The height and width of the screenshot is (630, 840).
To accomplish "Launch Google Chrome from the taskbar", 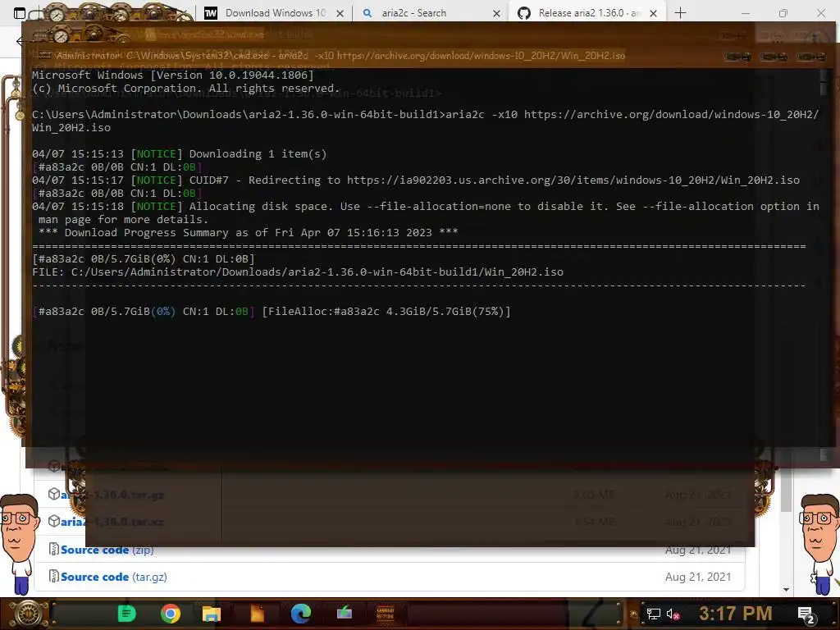I will [x=171, y=614].
